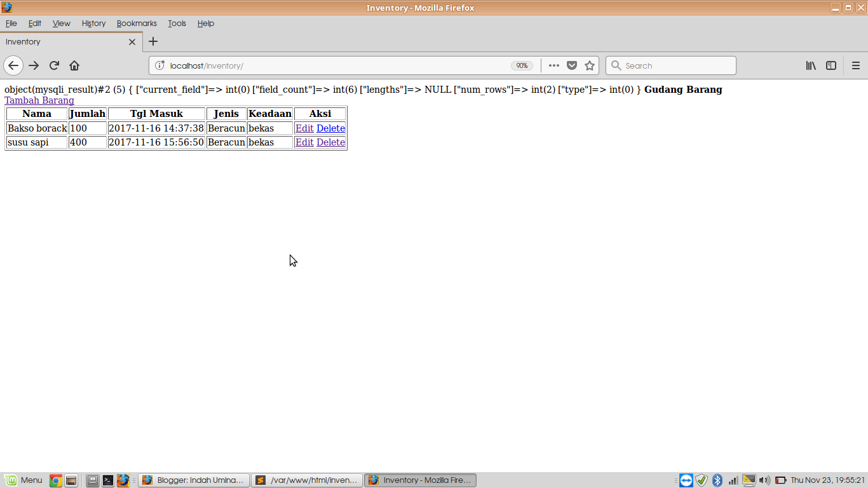Open the Bookmarks menu
Image resolution: width=868 pixels, height=488 pixels.
(x=137, y=24)
